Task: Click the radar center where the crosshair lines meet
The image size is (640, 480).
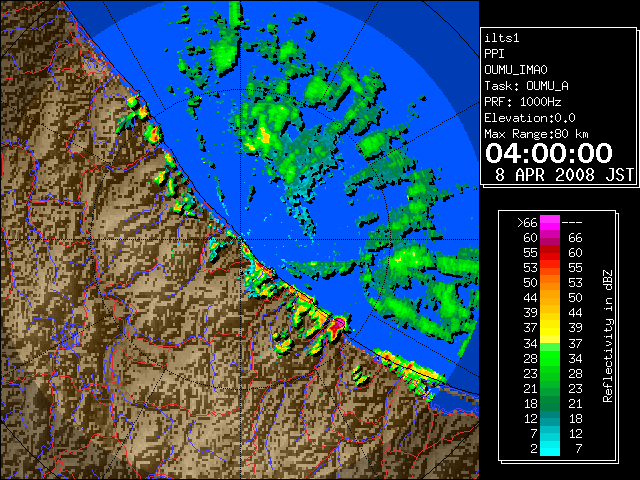Action: 241,240
